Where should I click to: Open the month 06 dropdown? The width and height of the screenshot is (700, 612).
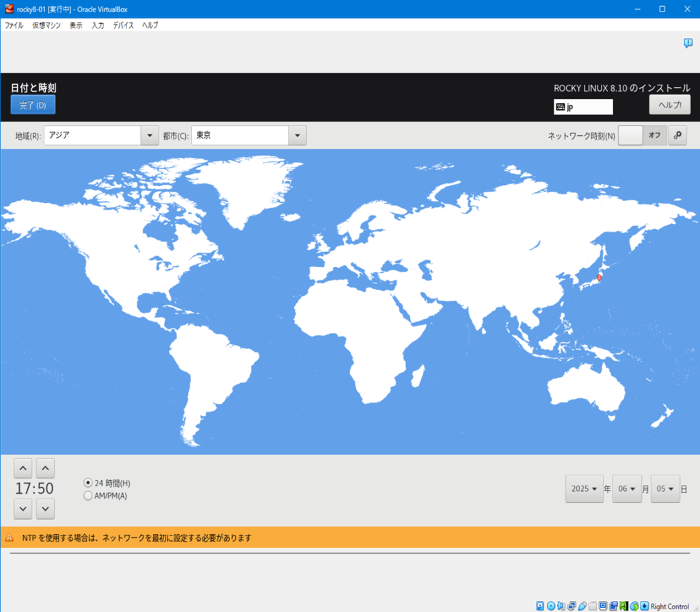coord(627,489)
